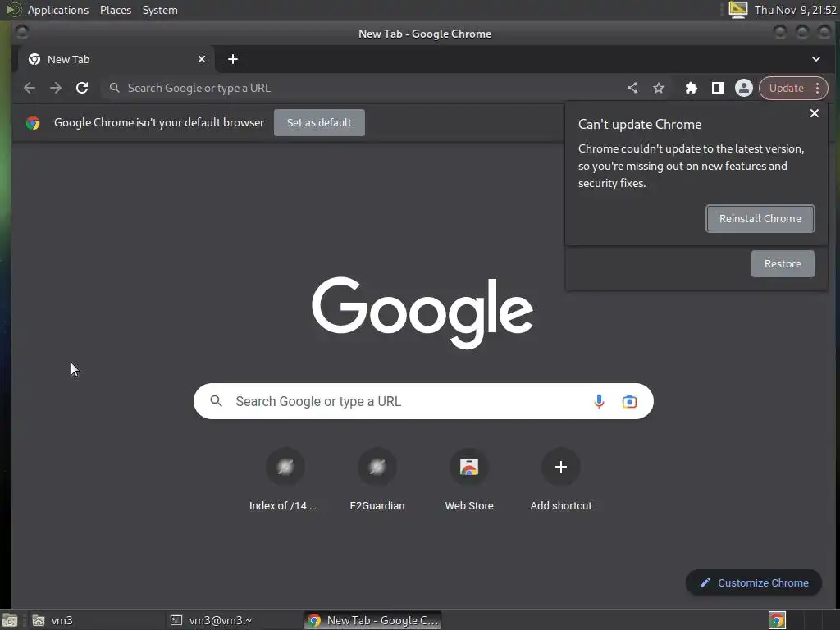Screen dimensions: 840x630
Task: Click the Restore button
Action: point(783,263)
